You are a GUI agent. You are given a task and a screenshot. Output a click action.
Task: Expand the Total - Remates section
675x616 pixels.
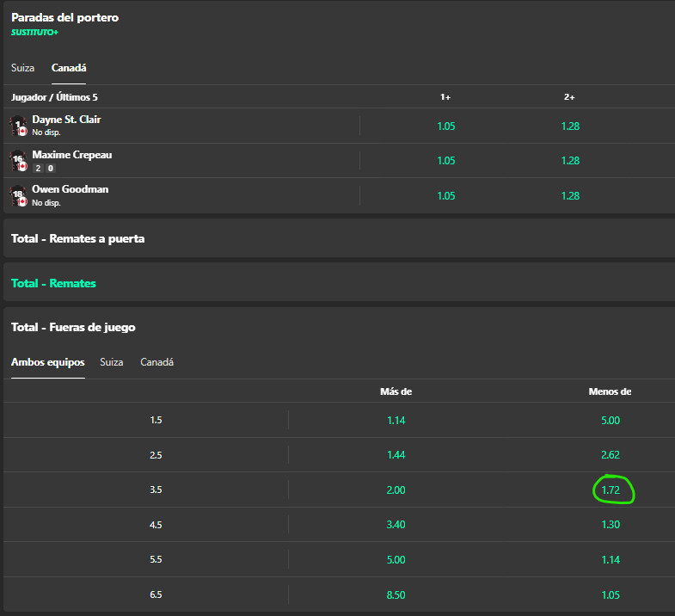tap(53, 283)
